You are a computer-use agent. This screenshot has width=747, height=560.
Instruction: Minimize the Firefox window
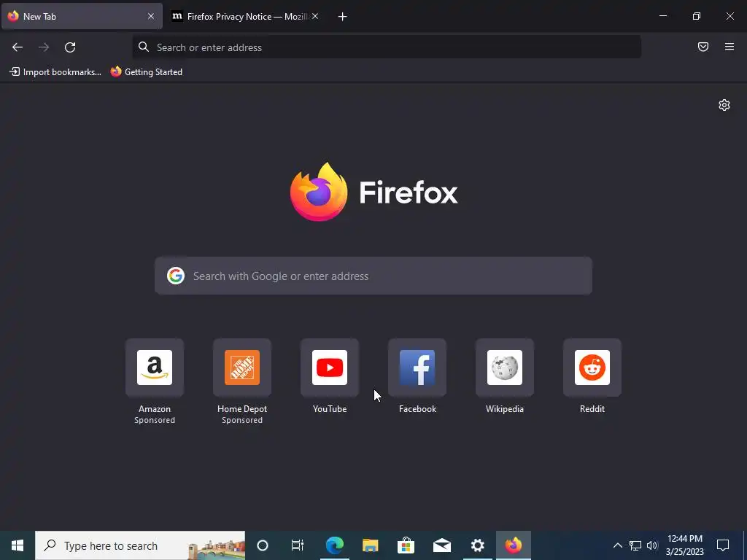662,16
